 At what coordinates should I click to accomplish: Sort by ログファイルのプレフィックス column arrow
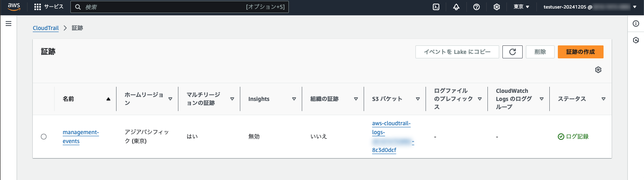tap(480, 99)
